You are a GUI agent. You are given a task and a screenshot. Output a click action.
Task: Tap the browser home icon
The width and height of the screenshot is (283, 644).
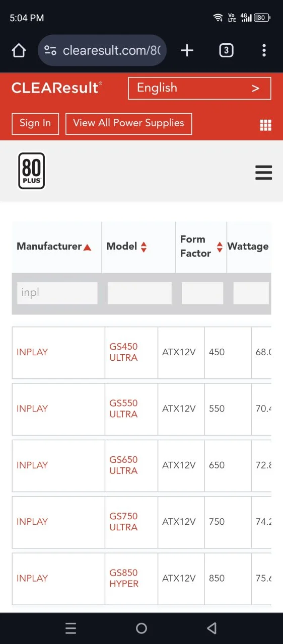(19, 50)
